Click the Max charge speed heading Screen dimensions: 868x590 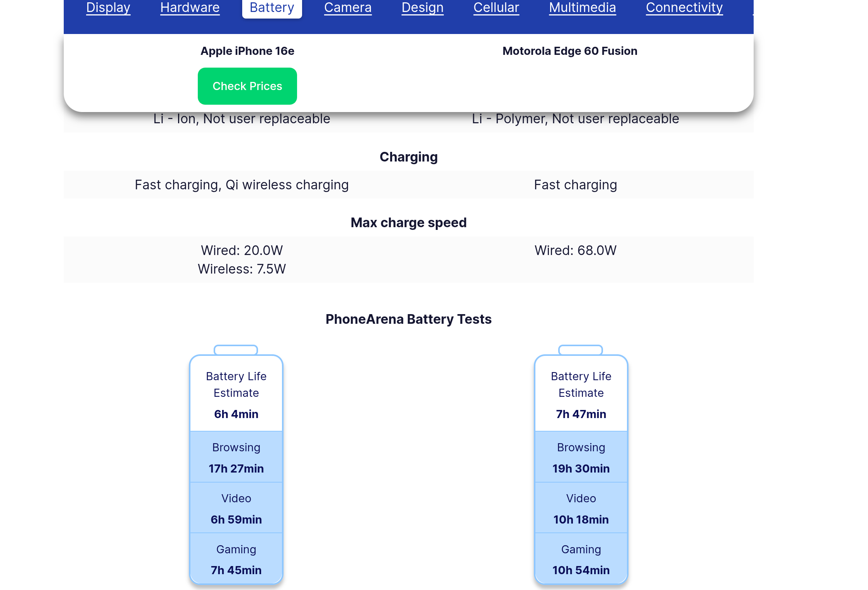[x=408, y=223]
